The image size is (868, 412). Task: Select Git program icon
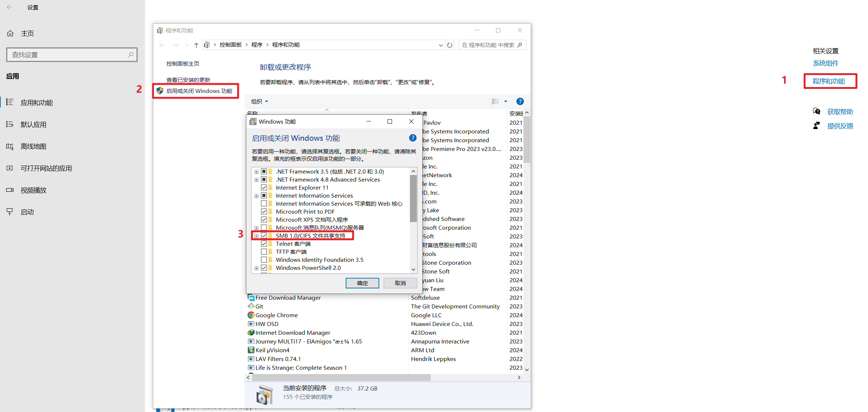251,306
